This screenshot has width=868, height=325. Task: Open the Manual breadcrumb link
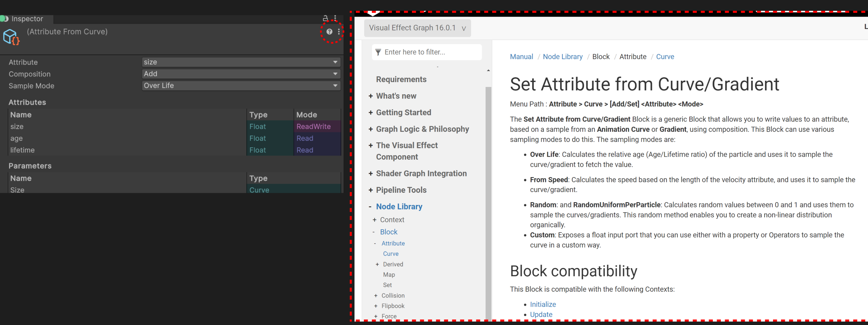[521, 57]
